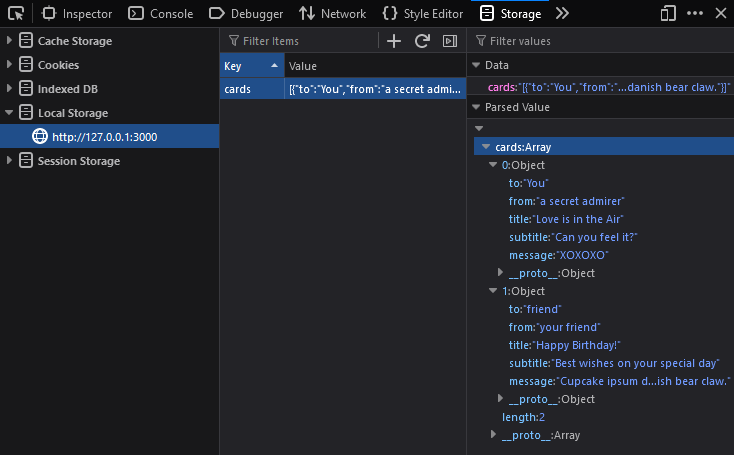Focus the Filter values input

point(600,41)
